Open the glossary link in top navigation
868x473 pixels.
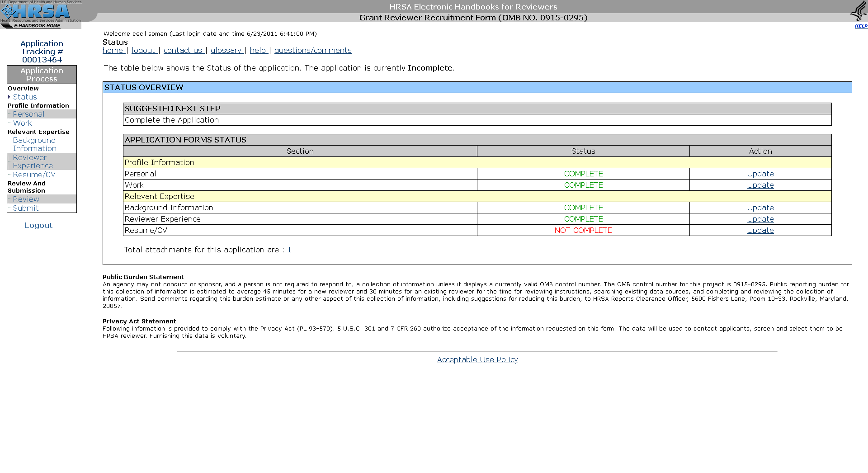point(226,50)
